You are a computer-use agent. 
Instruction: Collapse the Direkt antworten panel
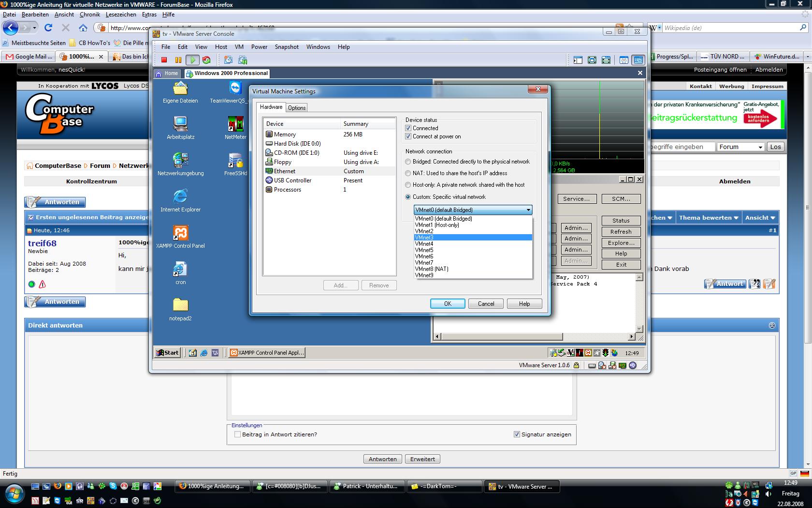pos(772,326)
